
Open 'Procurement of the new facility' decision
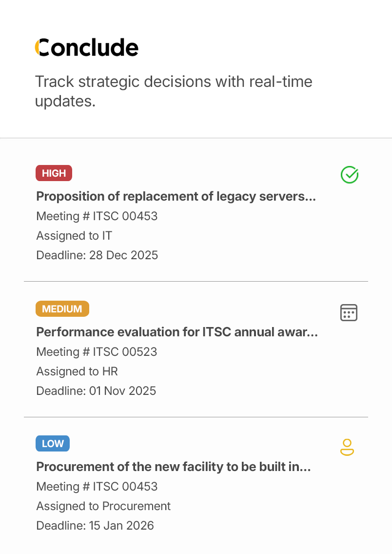pos(174,467)
